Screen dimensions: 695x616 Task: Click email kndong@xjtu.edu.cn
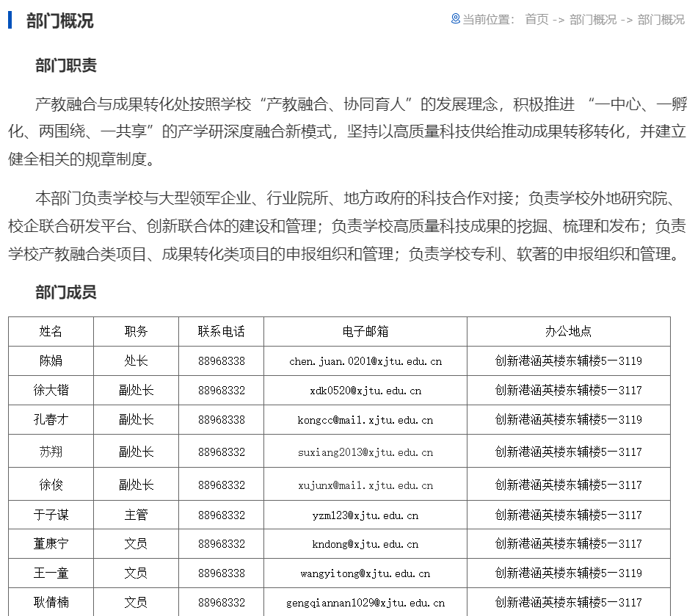365,544
